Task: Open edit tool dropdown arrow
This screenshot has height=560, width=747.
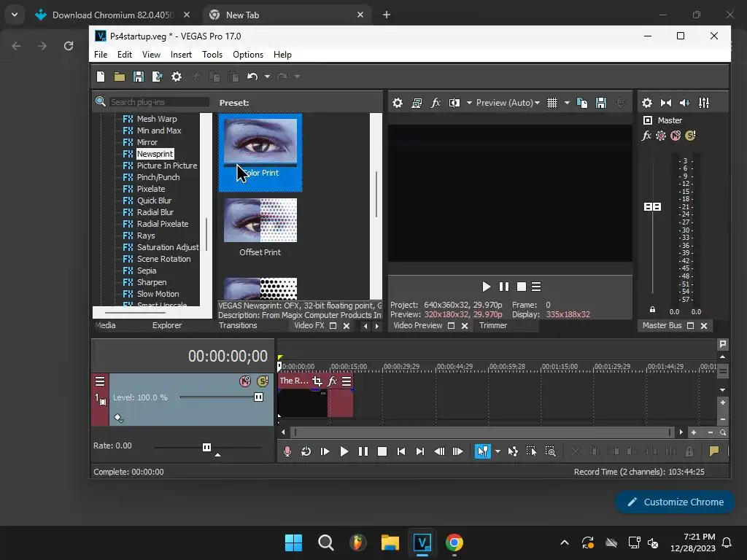Action: coord(498,451)
